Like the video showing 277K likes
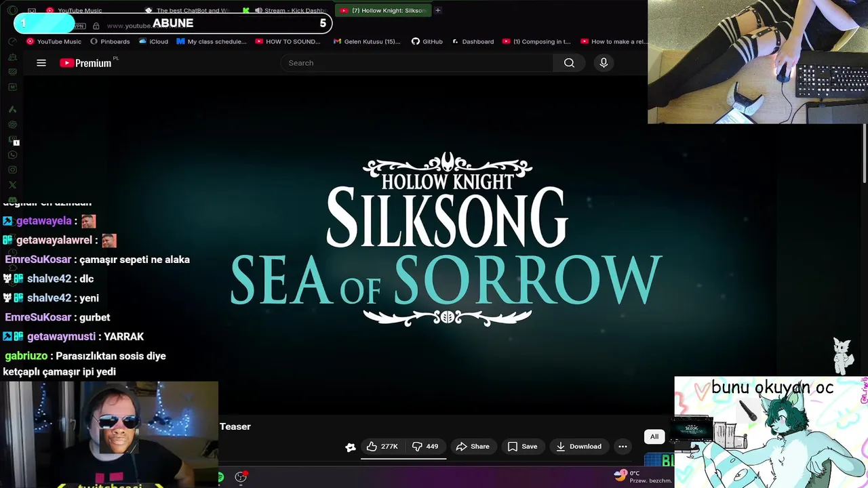 pyautogui.click(x=382, y=447)
